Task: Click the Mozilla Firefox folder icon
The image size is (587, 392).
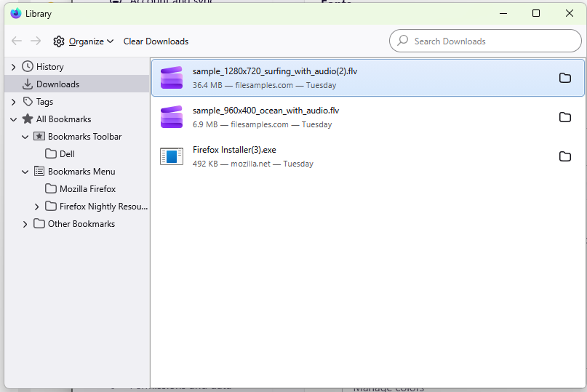Action: point(51,188)
